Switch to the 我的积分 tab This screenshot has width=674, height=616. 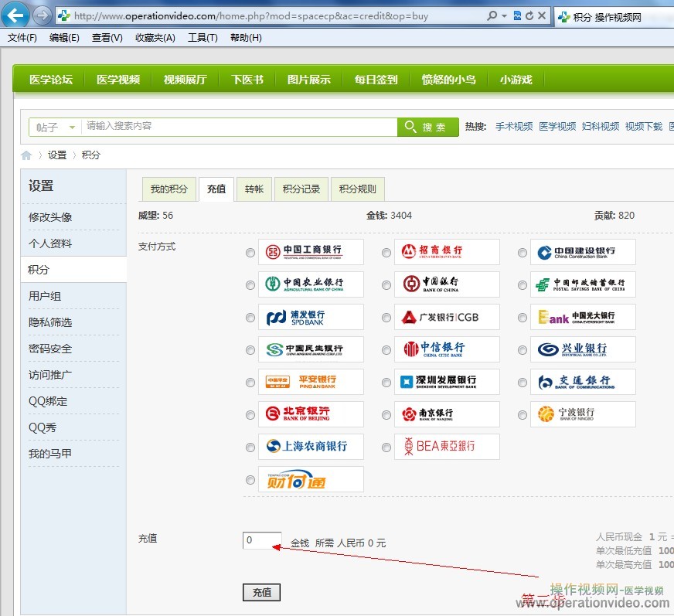[x=169, y=189]
